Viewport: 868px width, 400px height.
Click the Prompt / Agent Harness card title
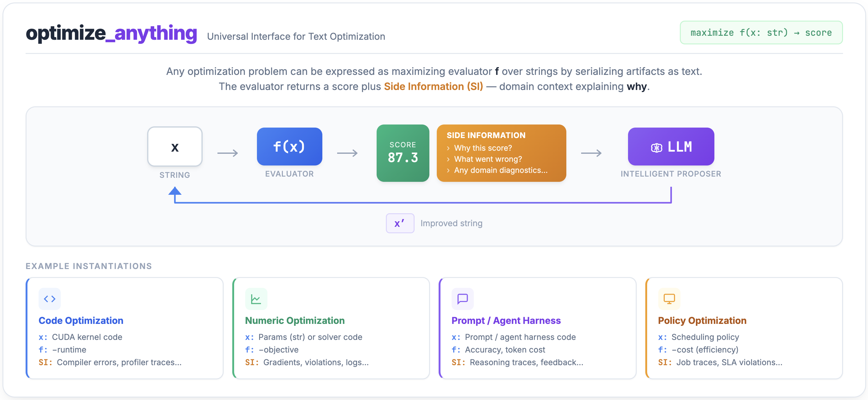tap(506, 320)
